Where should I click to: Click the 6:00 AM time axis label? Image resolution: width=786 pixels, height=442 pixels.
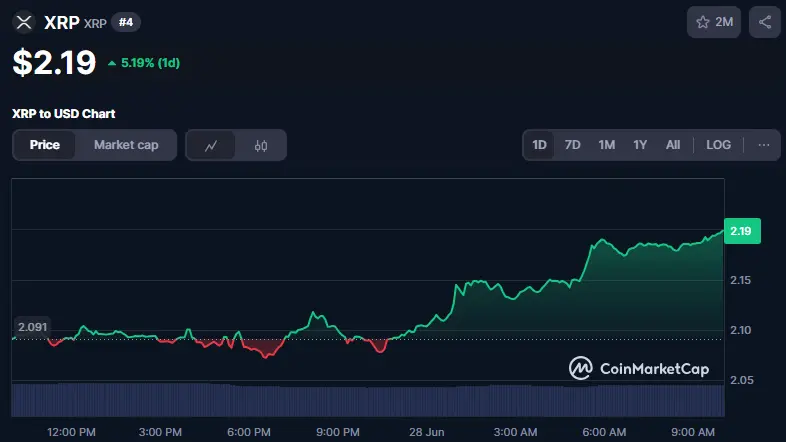(604, 432)
